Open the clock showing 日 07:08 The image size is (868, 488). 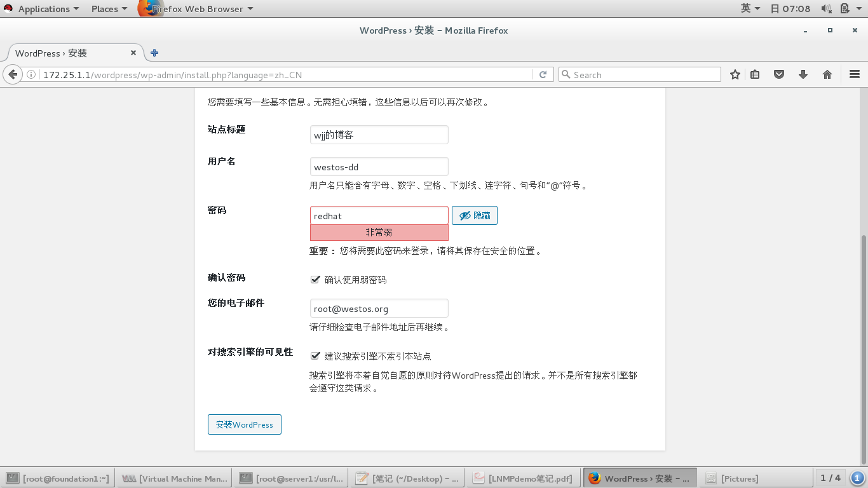coord(790,9)
